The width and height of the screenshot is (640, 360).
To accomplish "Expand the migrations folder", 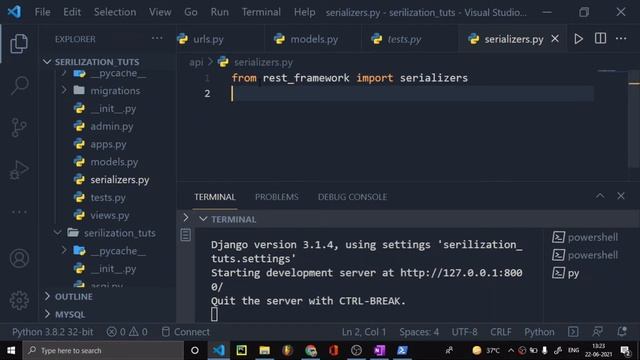I will 64,90.
